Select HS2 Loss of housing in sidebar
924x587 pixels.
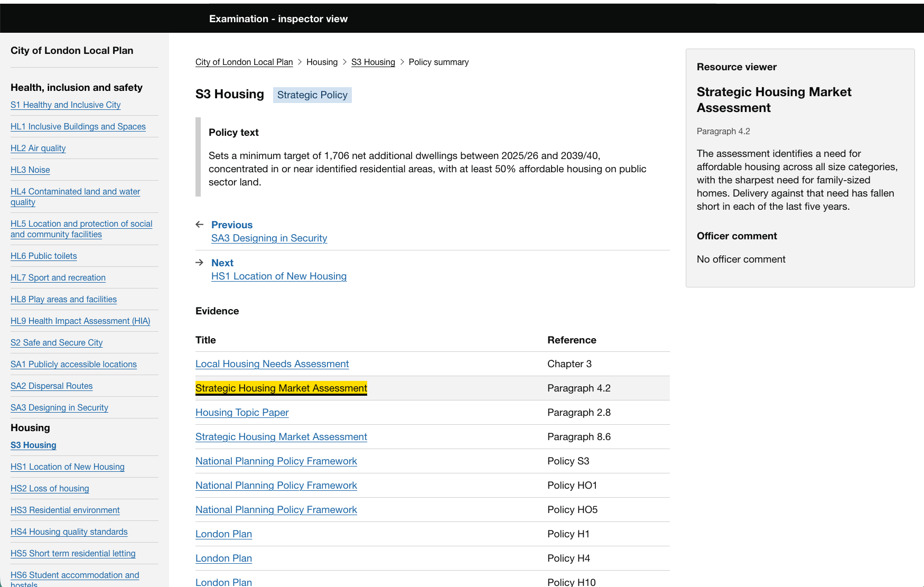(x=50, y=488)
